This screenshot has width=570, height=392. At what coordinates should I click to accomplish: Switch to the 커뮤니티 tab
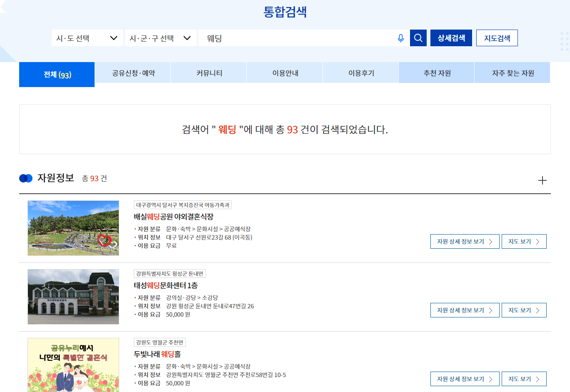coord(208,72)
